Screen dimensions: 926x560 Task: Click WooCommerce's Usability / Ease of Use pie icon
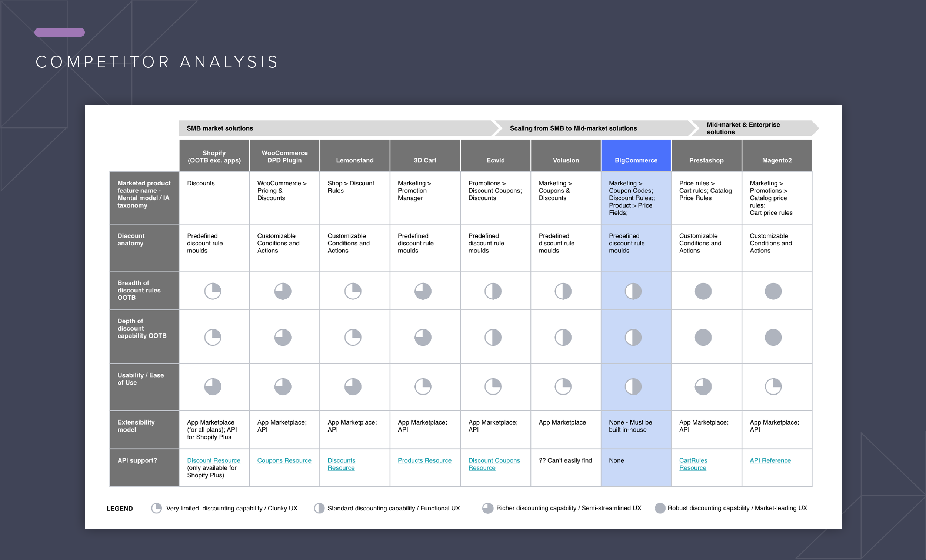point(283,386)
